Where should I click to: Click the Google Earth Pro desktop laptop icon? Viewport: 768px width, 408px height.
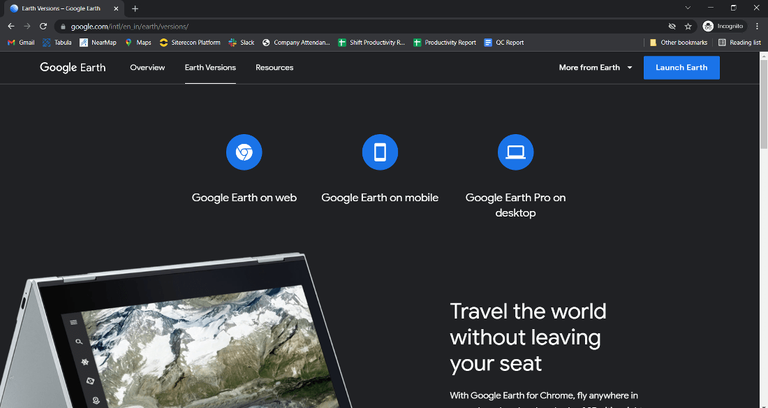pyautogui.click(x=515, y=152)
